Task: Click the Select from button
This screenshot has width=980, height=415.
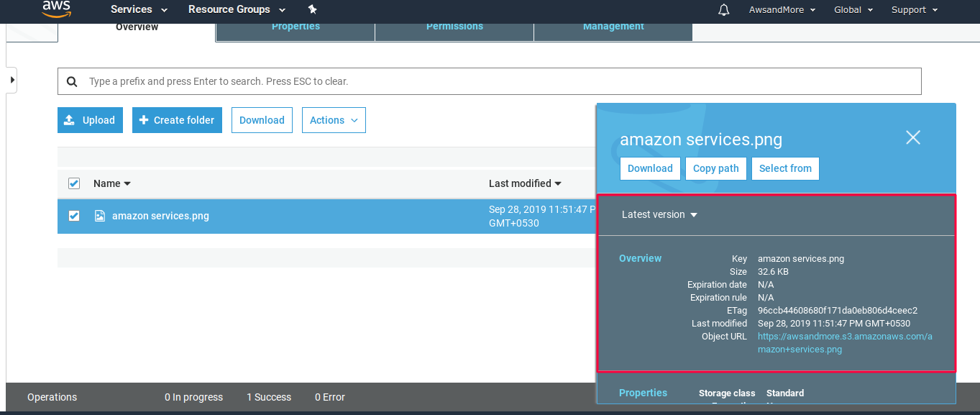Action: click(x=785, y=168)
